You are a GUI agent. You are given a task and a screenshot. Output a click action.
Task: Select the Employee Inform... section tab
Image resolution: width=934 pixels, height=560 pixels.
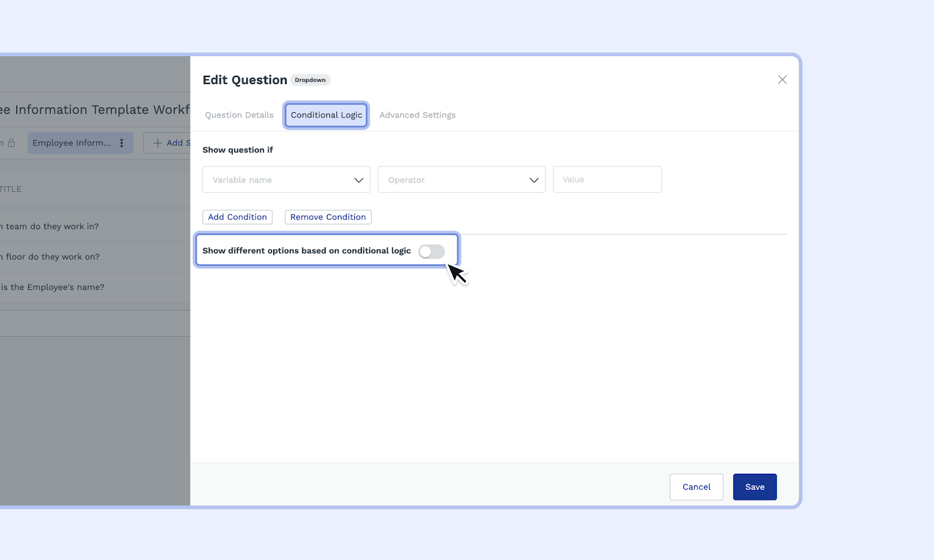(x=72, y=143)
